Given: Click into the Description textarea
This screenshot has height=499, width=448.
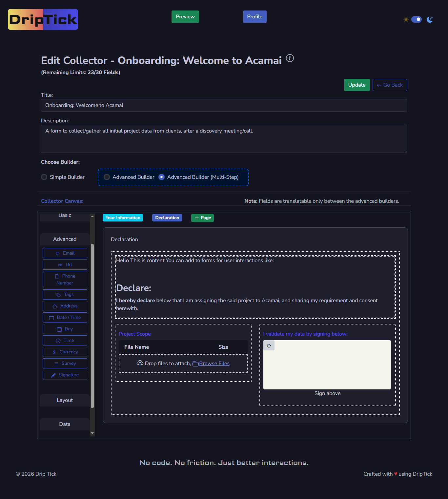Looking at the screenshot, I should click(x=224, y=139).
